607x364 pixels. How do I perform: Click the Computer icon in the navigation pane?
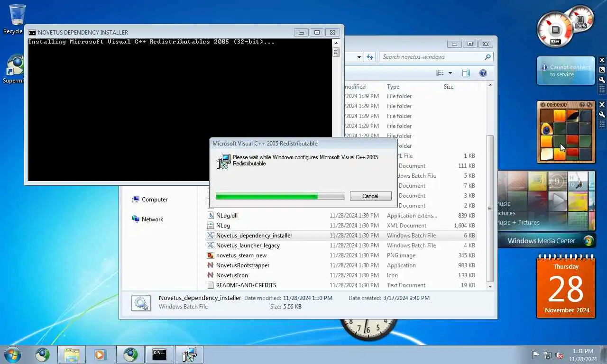136,200
